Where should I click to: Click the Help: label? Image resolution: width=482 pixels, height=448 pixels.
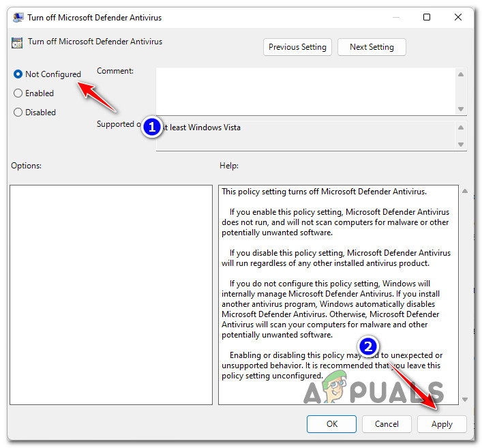[229, 166]
